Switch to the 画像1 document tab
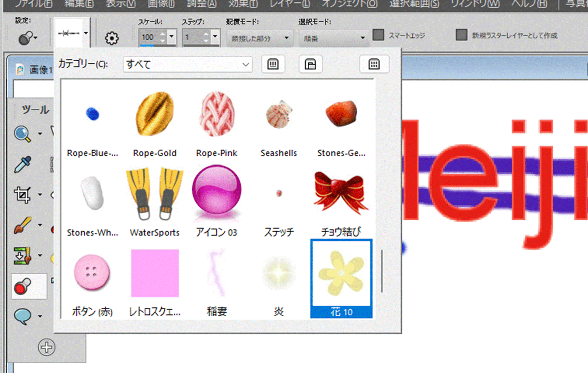The height and width of the screenshot is (373, 588). coord(34,69)
